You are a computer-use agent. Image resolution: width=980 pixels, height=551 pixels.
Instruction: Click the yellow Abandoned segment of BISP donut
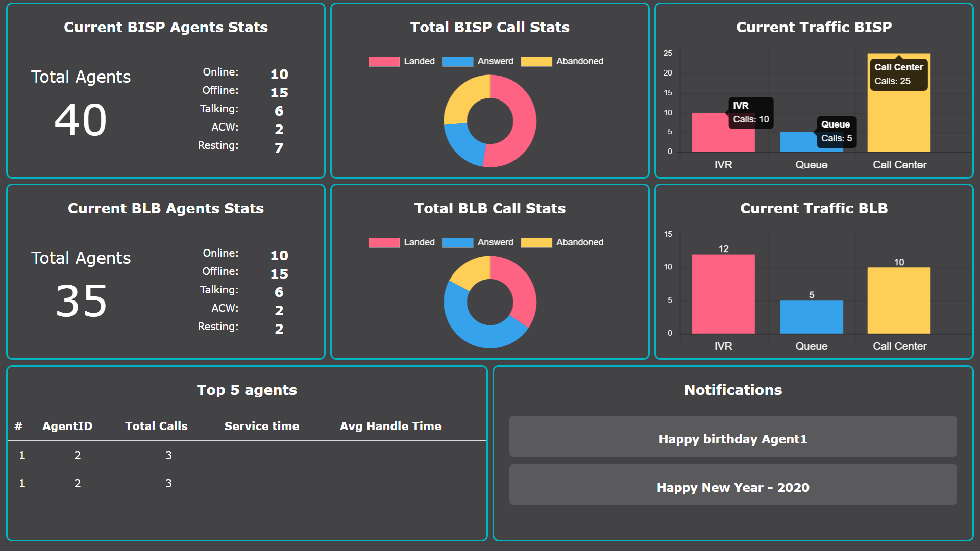coord(465,98)
